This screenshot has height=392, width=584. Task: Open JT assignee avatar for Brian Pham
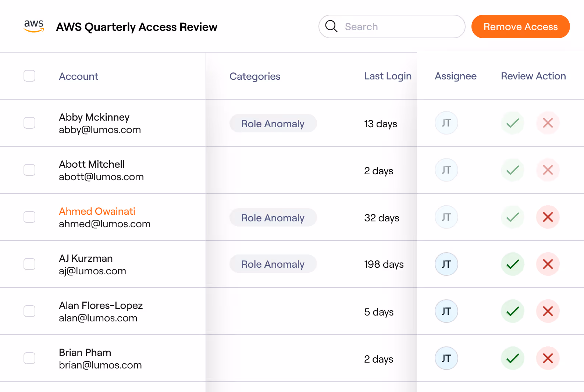(x=446, y=358)
